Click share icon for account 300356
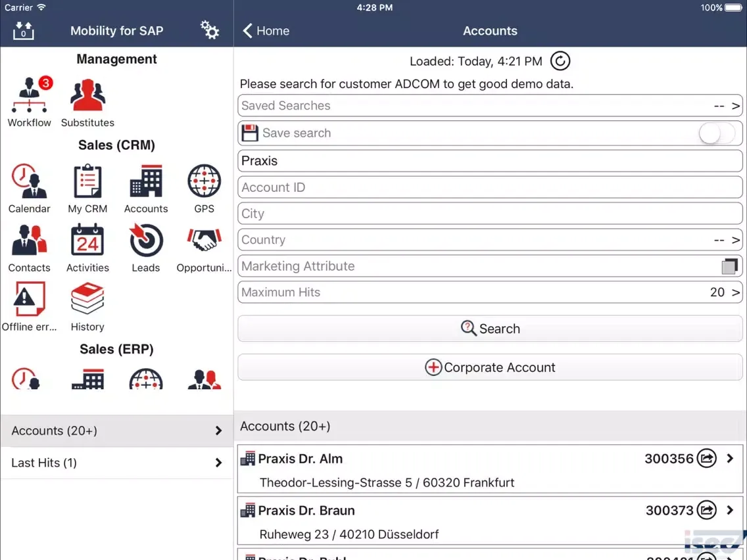The height and width of the screenshot is (560, 747). pos(706,459)
